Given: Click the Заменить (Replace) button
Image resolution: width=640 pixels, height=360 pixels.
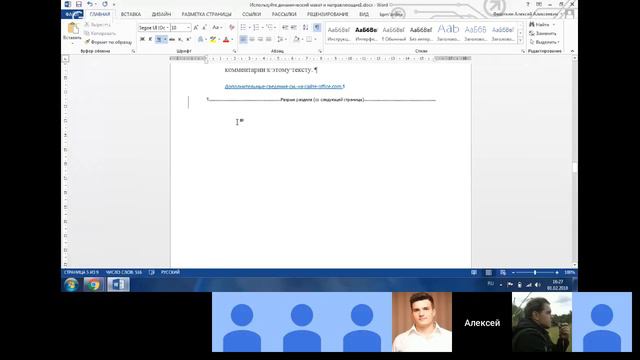Looking at the screenshot, I should (x=543, y=33).
